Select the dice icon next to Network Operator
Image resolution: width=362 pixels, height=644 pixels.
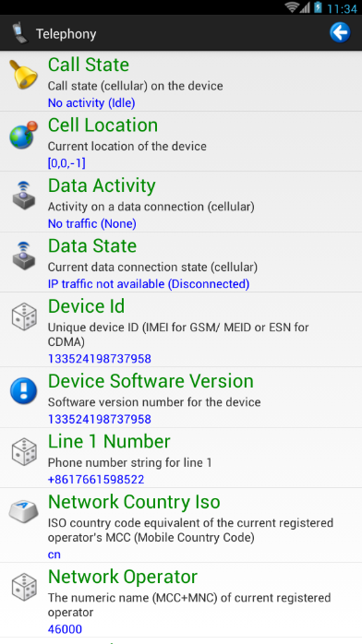24,587
